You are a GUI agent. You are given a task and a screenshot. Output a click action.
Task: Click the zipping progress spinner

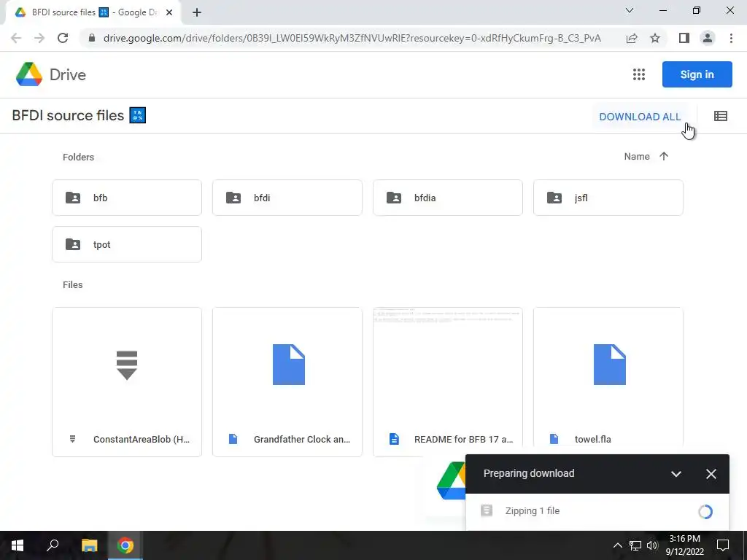tap(705, 511)
